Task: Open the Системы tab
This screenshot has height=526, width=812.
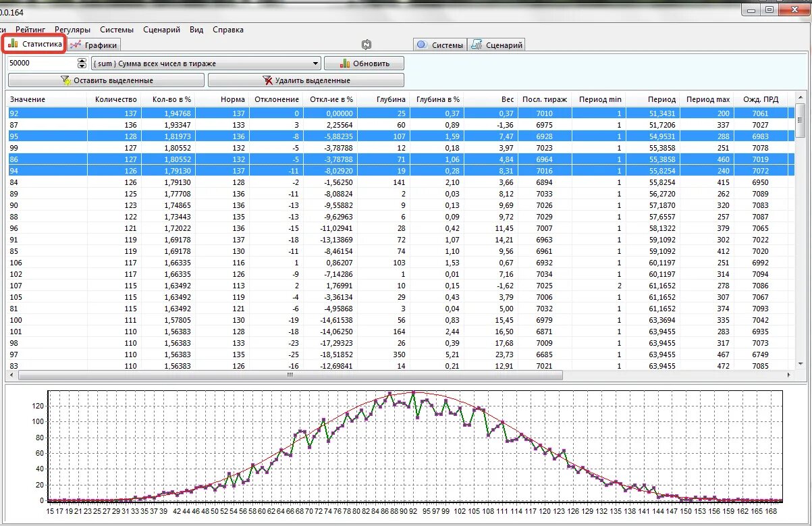Action: [440, 45]
